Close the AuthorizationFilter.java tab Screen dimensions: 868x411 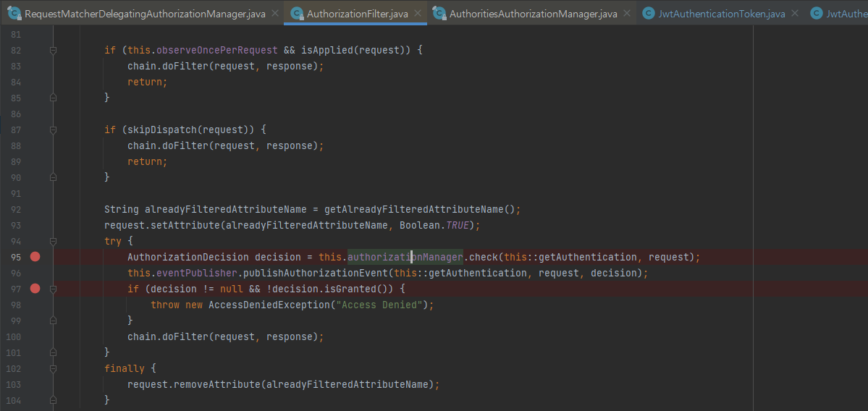[x=418, y=13]
